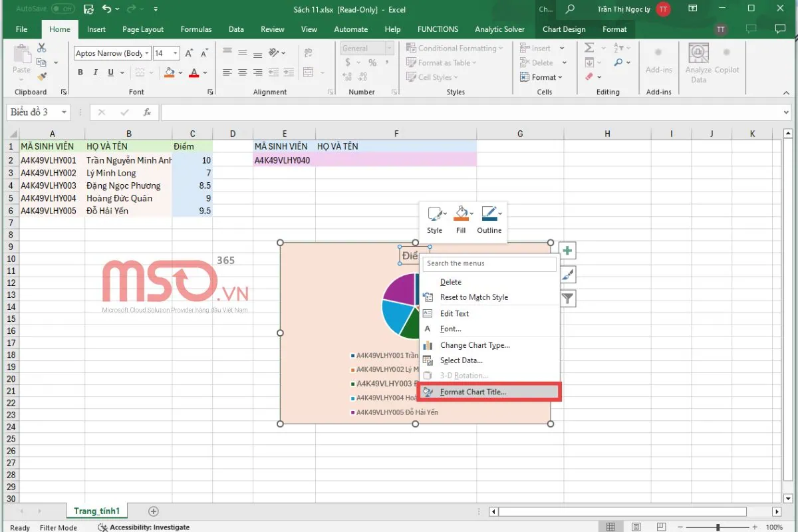Click the Chart Elements plus icon
The width and height of the screenshot is (798, 532).
pyautogui.click(x=566, y=250)
